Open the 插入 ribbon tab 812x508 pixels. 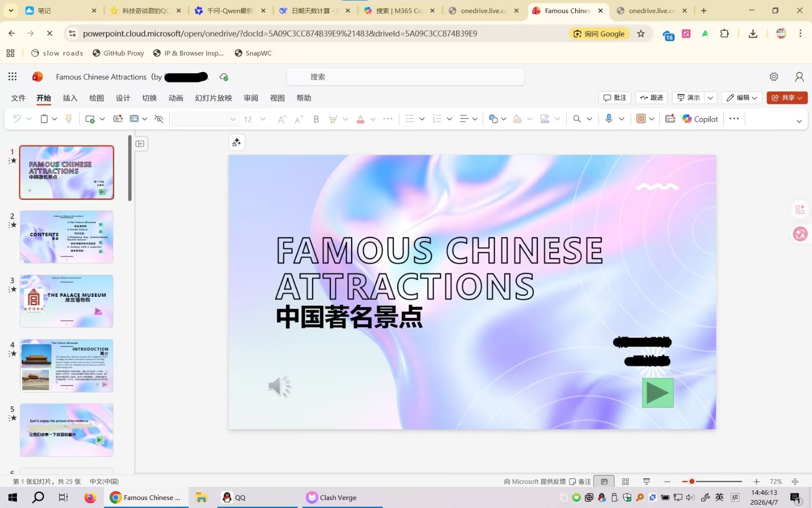click(x=70, y=98)
